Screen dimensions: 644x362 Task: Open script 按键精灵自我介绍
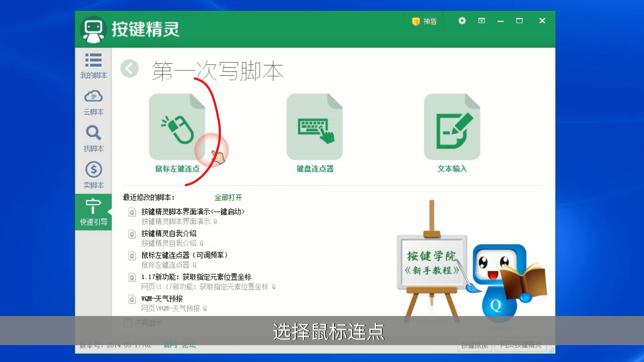[169, 234]
